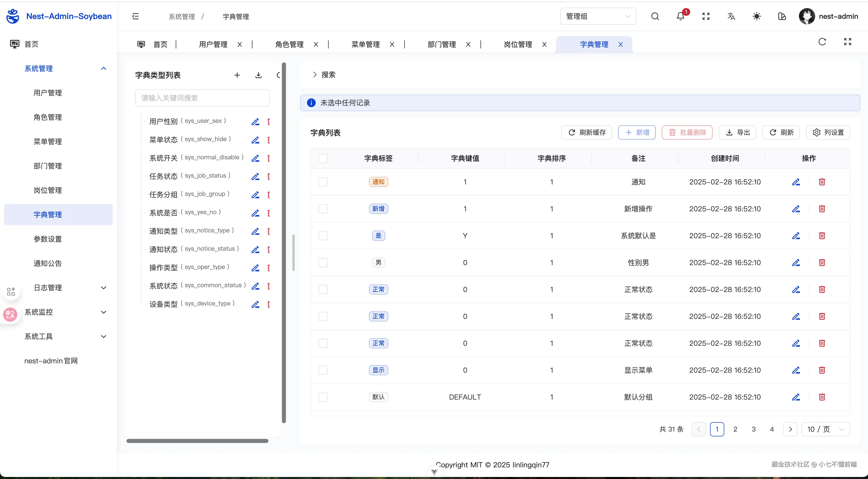Open 参数设置 in the sidebar

[x=47, y=239]
